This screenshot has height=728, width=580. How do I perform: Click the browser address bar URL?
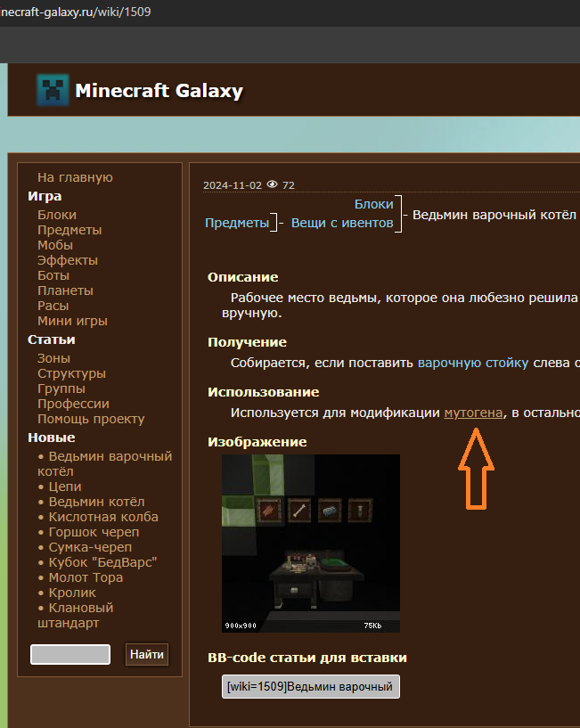(75, 12)
